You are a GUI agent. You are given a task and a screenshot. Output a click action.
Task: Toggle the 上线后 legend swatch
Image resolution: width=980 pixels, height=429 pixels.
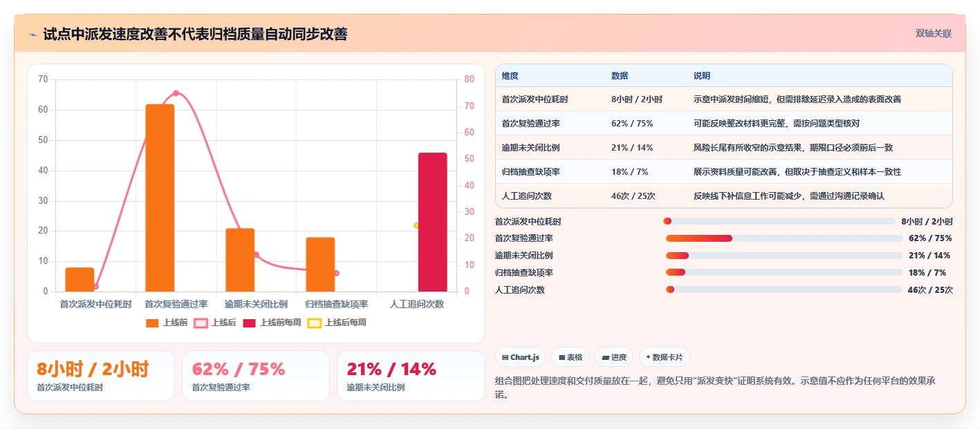coord(201,323)
